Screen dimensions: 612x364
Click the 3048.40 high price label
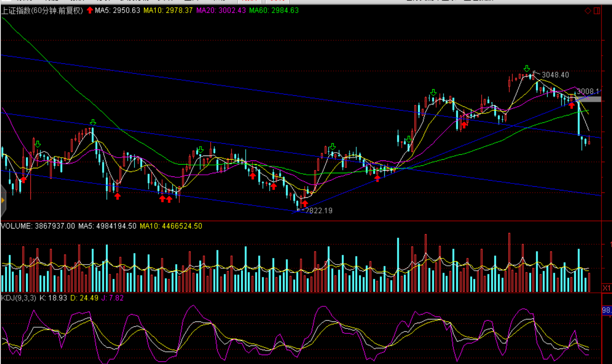pos(555,75)
